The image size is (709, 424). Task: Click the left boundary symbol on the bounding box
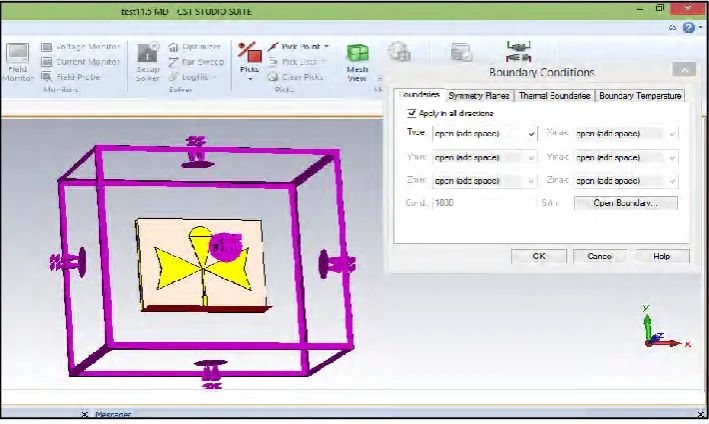point(68,262)
